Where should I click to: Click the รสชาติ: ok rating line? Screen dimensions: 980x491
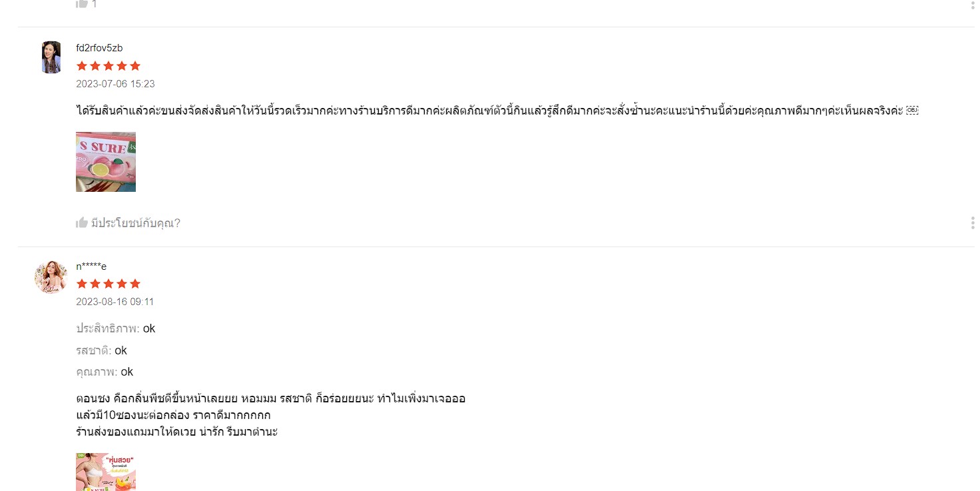pyautogui.click(x=101, y=350)
